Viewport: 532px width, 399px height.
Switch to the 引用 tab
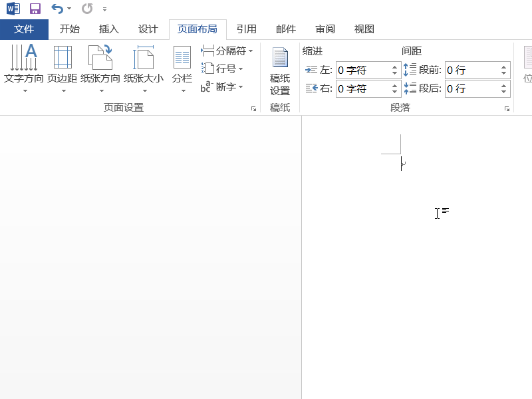click(247, 29)
